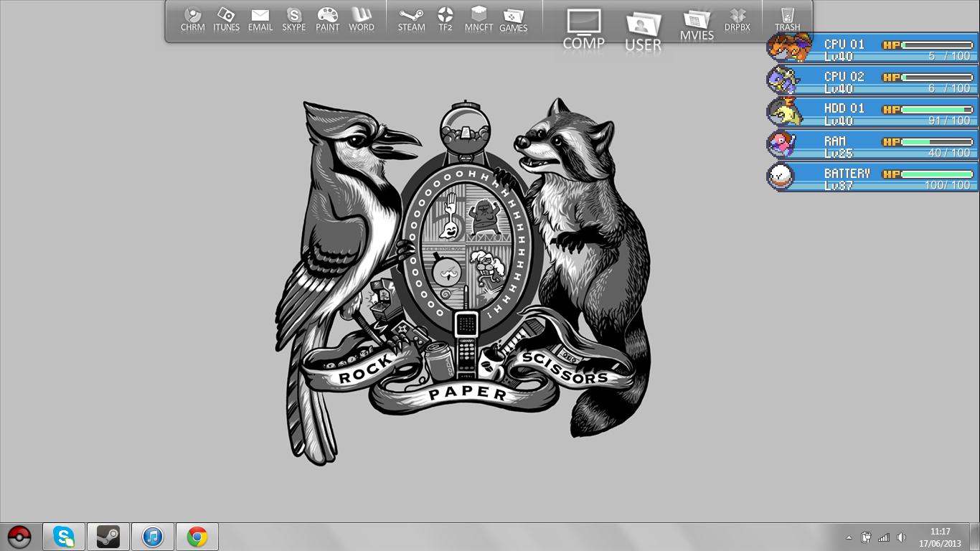Launch Steam from the top dock
The width and height of the screenshot is (980, 551).
click(412, 19)
